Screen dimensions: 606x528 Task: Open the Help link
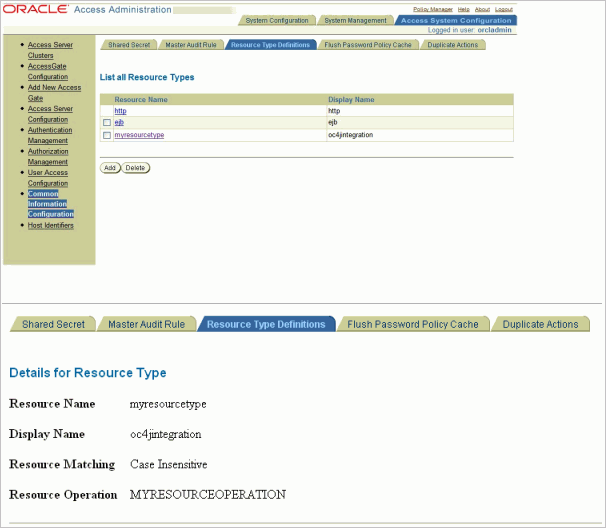pos(463,9)
